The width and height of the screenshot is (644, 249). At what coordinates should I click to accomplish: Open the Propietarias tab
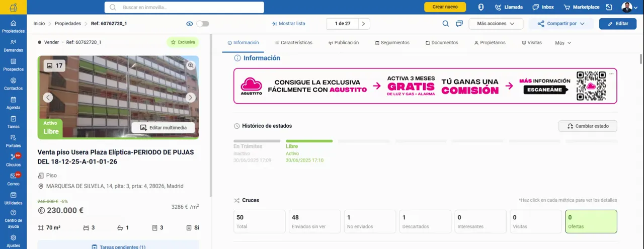coord(490,43)
